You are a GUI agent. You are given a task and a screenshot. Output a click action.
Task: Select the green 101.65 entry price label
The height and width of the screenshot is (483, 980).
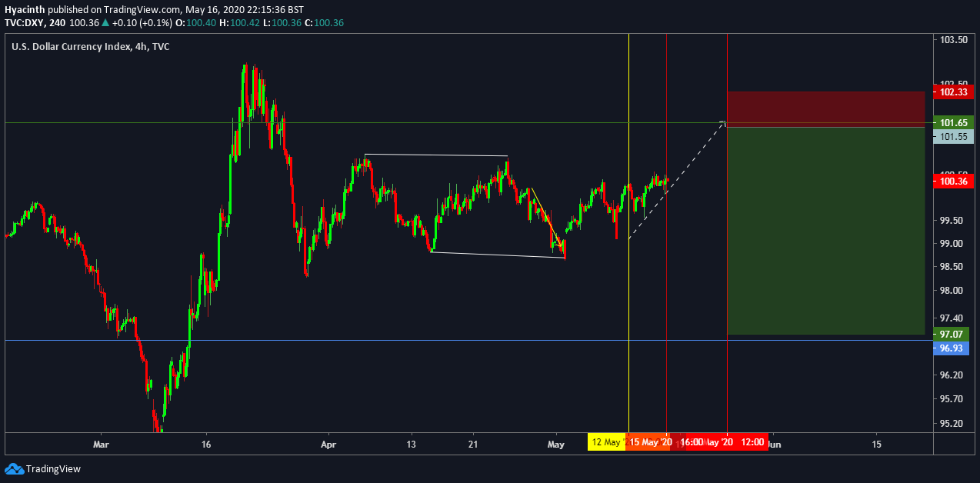tap(954, 122)
